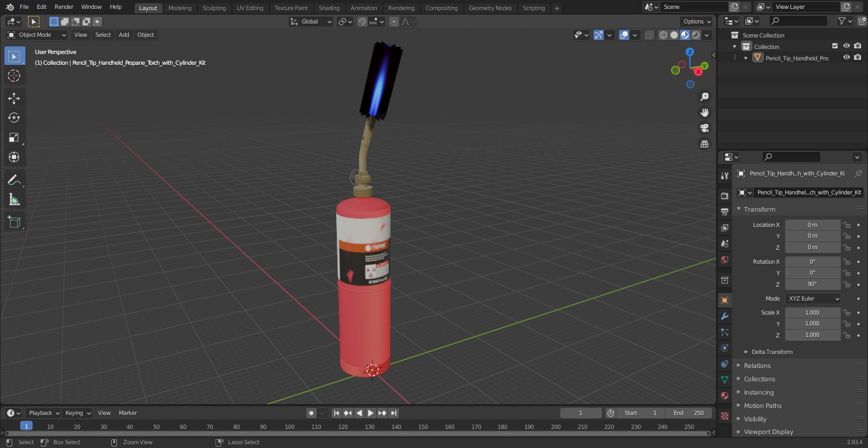Toggle viewport gizmos
Viewport: 868px width, 448px height.
pos(599,35)
